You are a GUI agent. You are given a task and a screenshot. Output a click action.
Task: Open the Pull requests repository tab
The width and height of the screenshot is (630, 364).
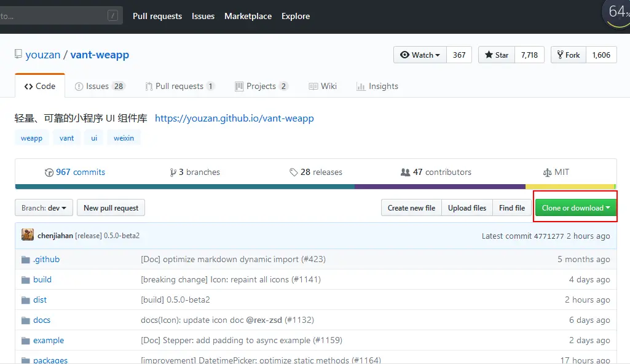point(180,87)
